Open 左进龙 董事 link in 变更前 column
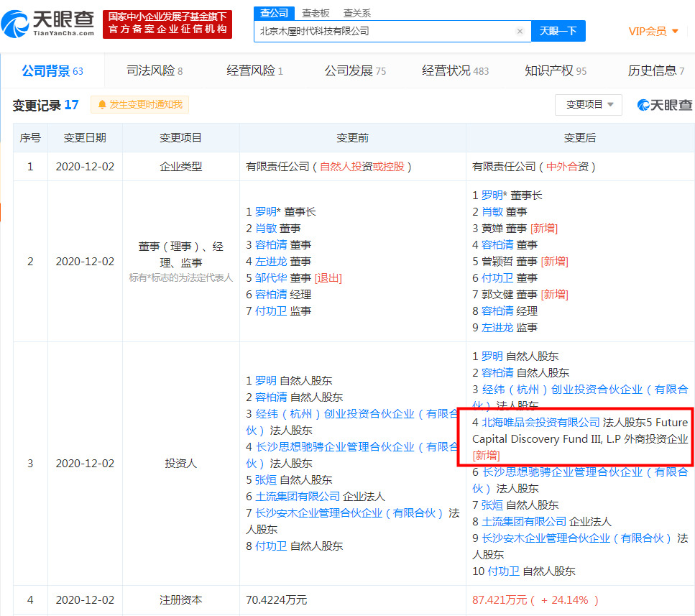 (271, 262)
